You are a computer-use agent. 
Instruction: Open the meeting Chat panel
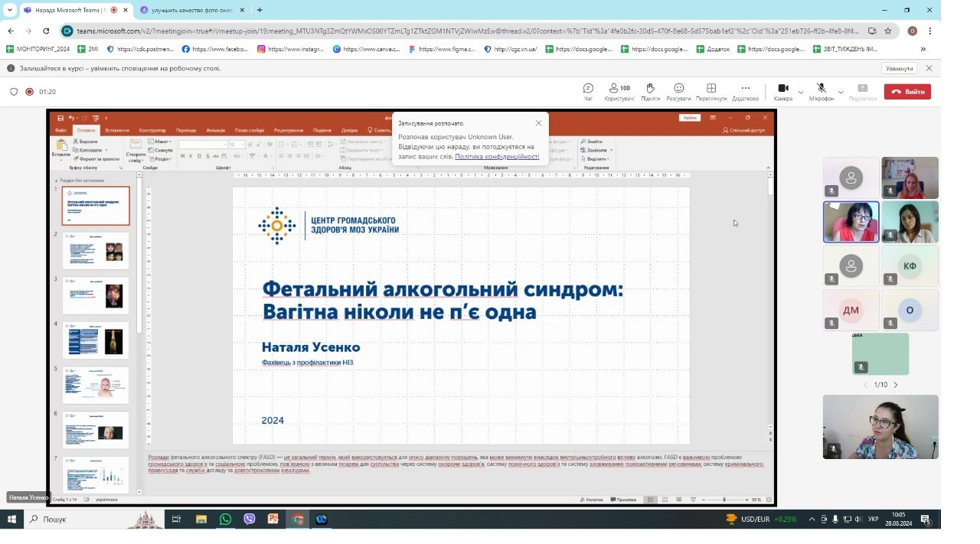tap(588, 91)
